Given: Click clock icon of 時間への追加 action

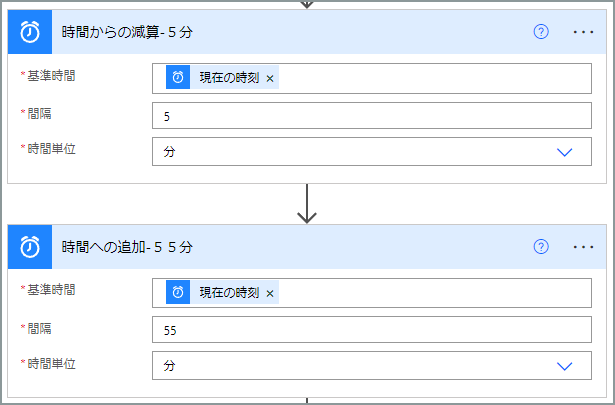Looking at the screenshot, I should point(30,247).
